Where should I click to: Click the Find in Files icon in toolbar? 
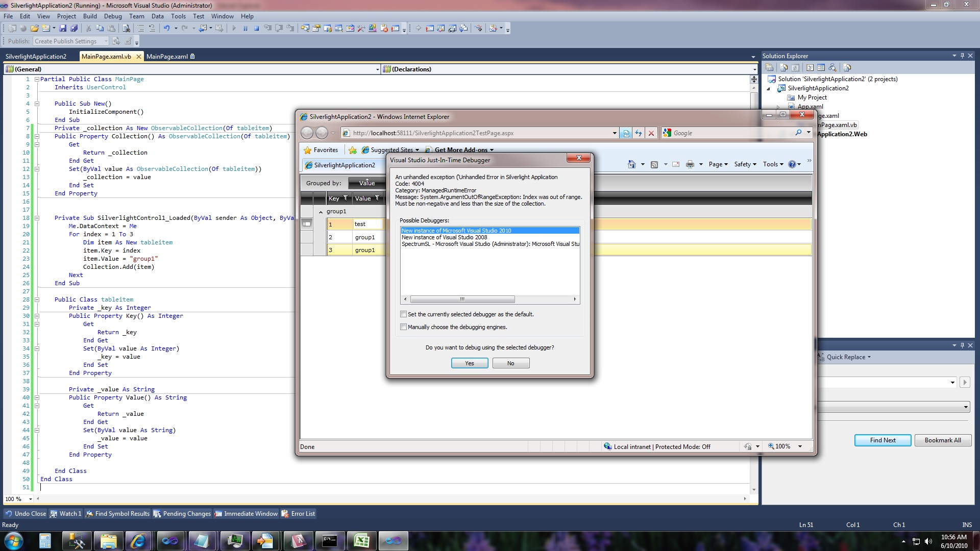(x=126, y=28)
